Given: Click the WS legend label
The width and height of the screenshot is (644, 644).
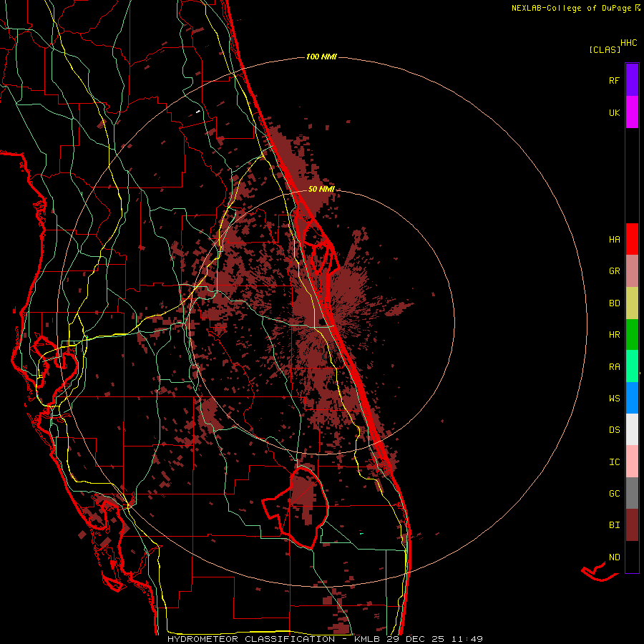Looking at the screenshot, I should click(614, 399).
